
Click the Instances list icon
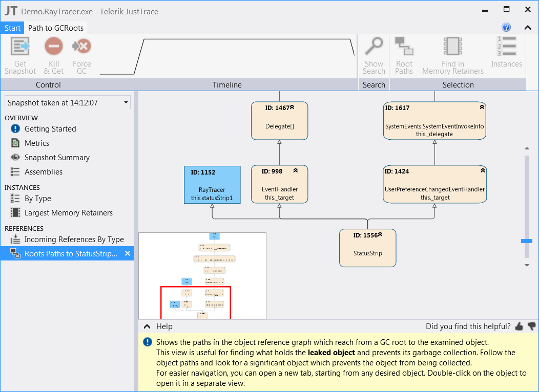point(507,47)
